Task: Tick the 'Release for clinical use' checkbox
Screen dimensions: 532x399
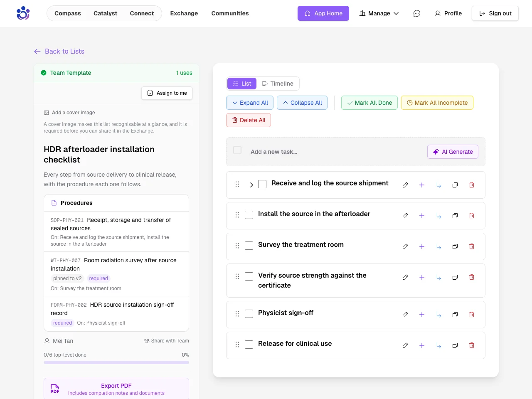Action: click(x=249, y=345)
